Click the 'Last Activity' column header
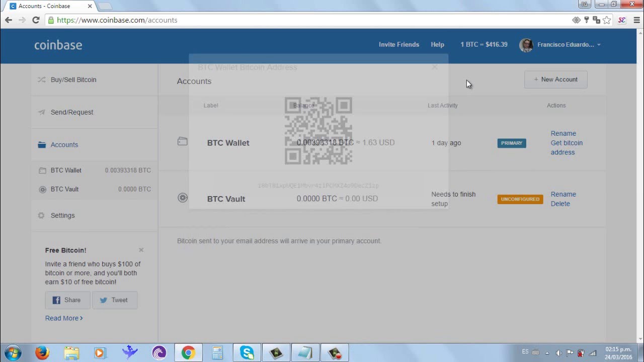 (443, 106)
